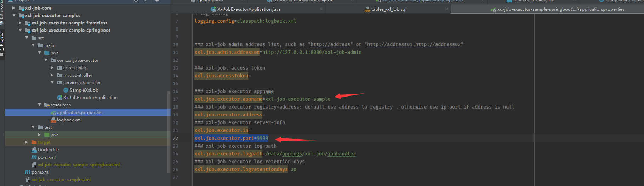Click springboot module pom.xml Maven icon

[x=34, y=157]
